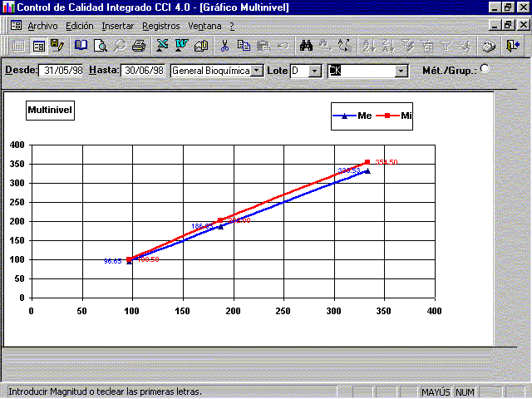
Task: Open the Insertar menu
Action: pyautogui.click(x=117, y=26)
